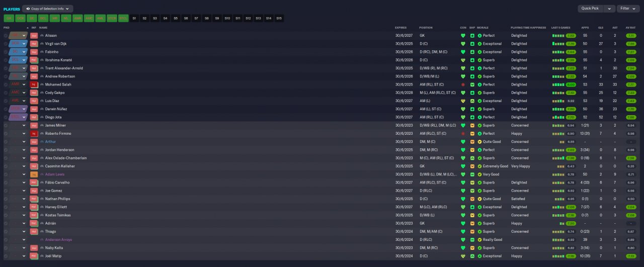The image size is (644, 267).
Task: Toggle the selection circle for Virgil van Dijk
Action: coord(6,44)
